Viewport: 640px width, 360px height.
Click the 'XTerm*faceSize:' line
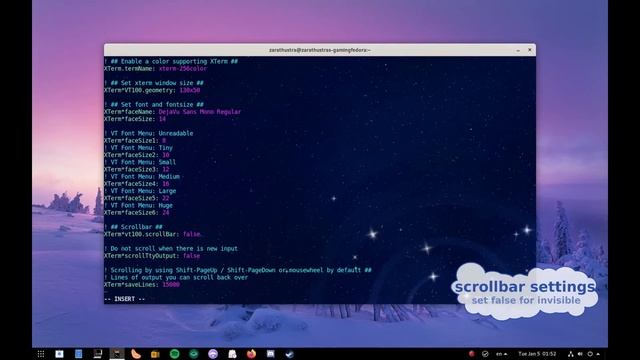pyautogui.click(x=135, y=119)
